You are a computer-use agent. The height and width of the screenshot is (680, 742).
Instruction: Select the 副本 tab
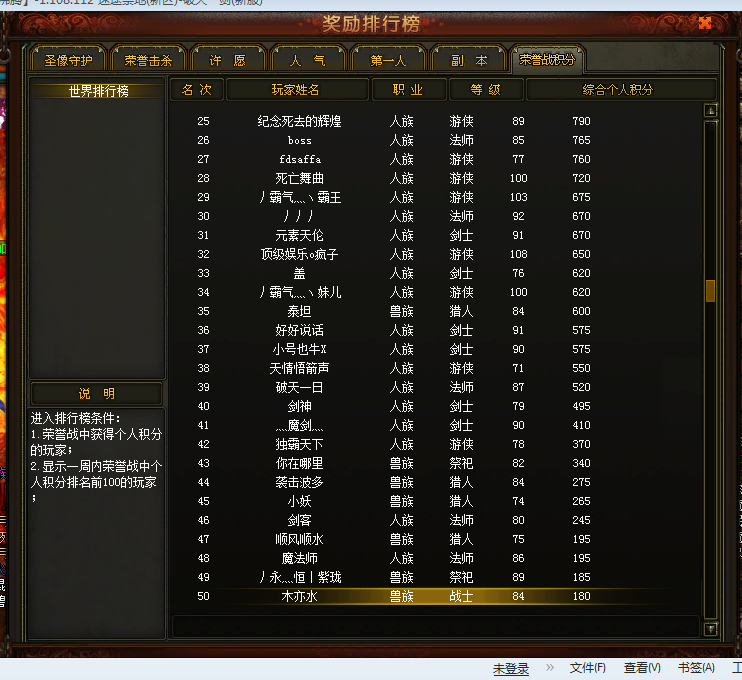(469, 60)
